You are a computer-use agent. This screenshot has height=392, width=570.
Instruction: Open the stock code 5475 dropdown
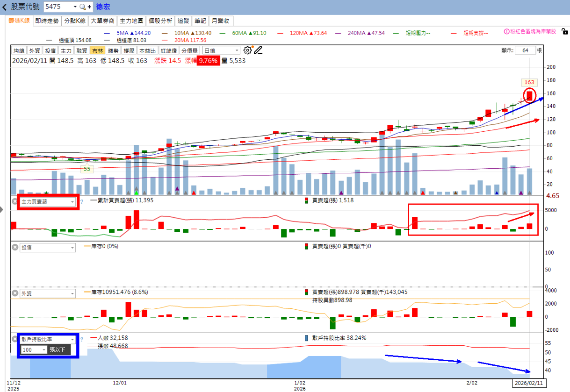[x=75, y=7]
